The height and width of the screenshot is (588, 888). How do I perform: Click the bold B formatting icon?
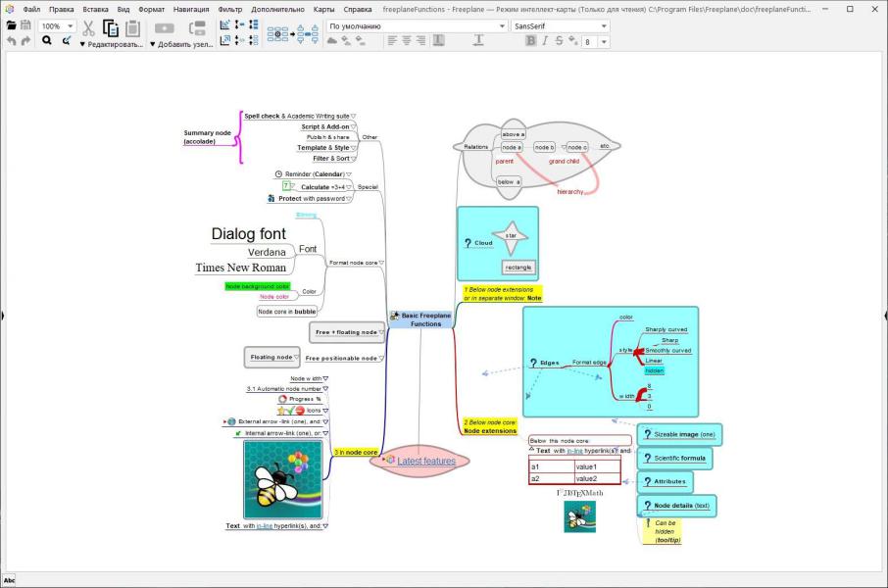530,41
